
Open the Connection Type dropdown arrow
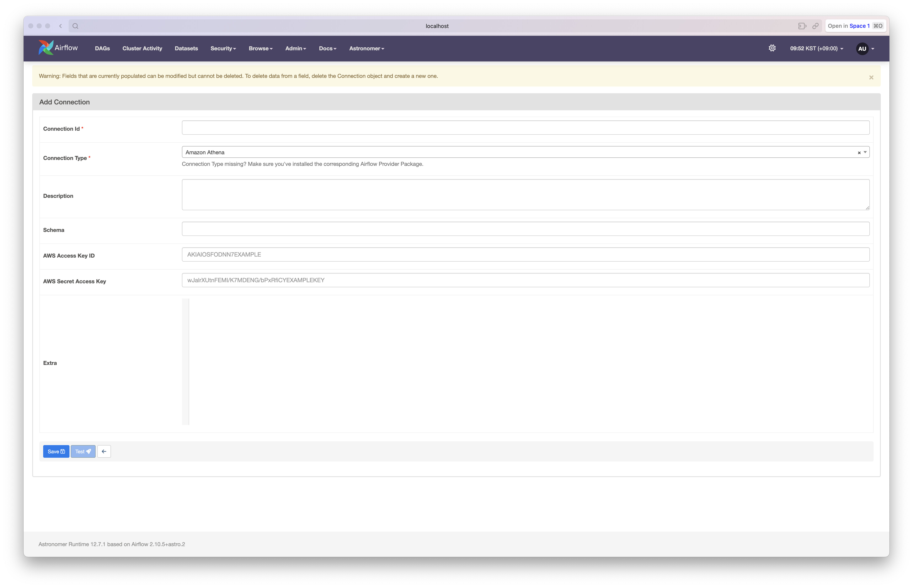[x=865, y=152]
